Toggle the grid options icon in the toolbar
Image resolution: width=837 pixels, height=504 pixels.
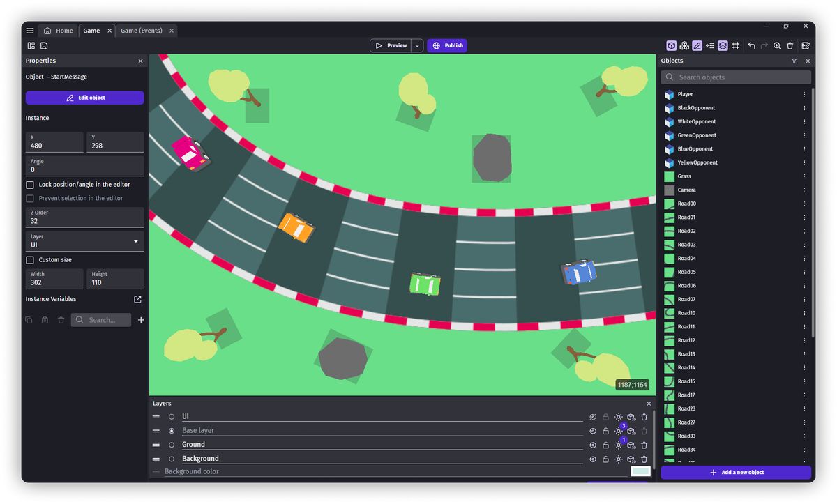coord(736,45)
